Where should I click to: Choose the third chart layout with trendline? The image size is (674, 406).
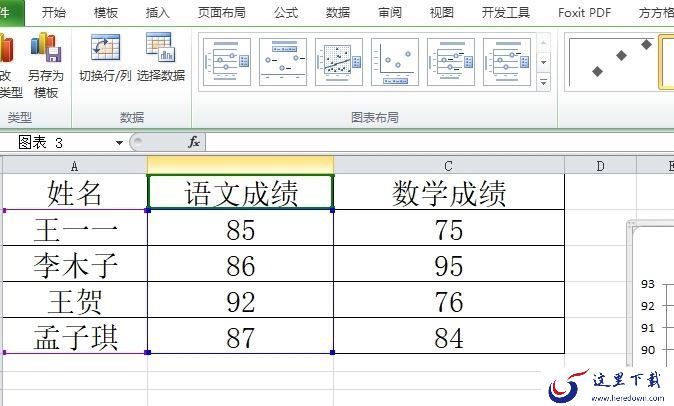339,62
